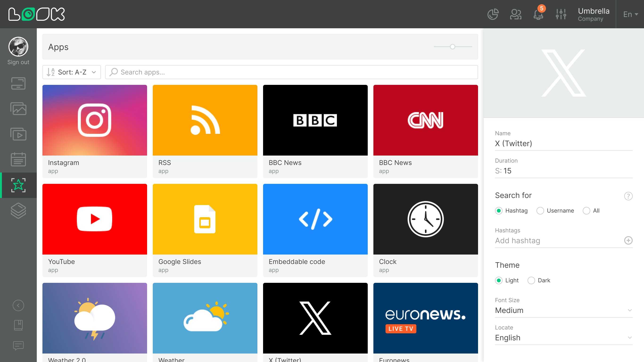Click the Sign out link
This screenshot has height=362, width=644.
coord(18,62)
